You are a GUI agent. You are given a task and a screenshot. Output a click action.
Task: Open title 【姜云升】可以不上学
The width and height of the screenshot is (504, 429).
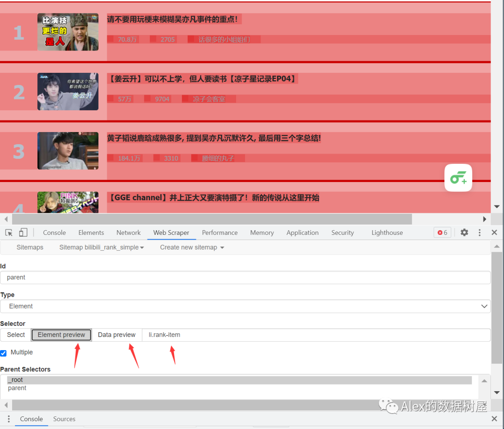click(203, 78)
